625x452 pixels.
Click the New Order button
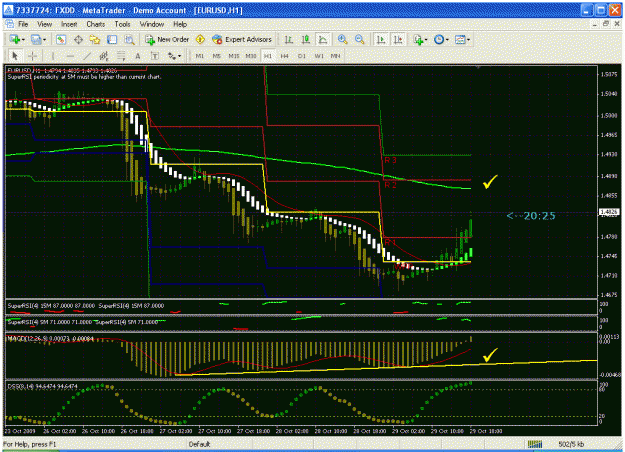[x=167, y=39]
